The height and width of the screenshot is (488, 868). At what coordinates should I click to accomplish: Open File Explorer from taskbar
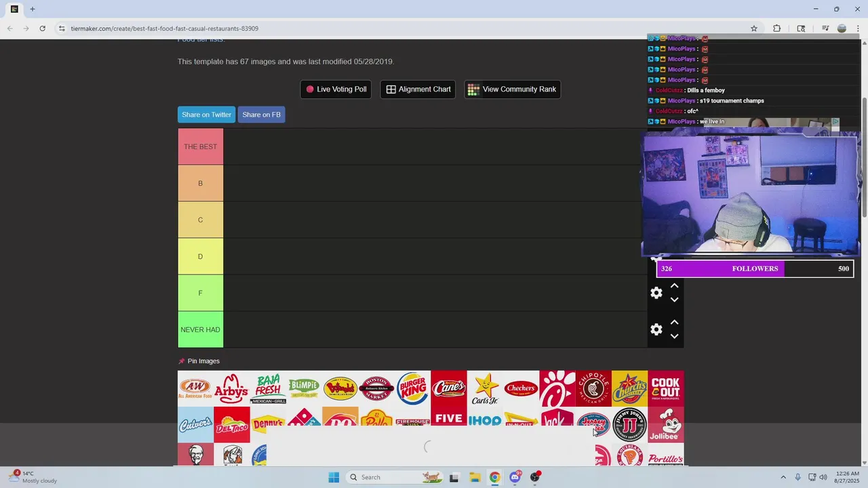[475, 477]
